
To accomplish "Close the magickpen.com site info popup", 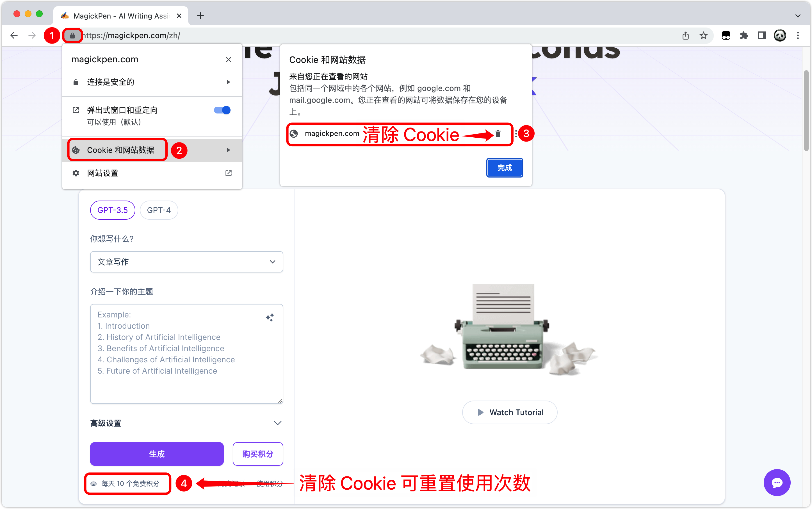I will 229,60.
